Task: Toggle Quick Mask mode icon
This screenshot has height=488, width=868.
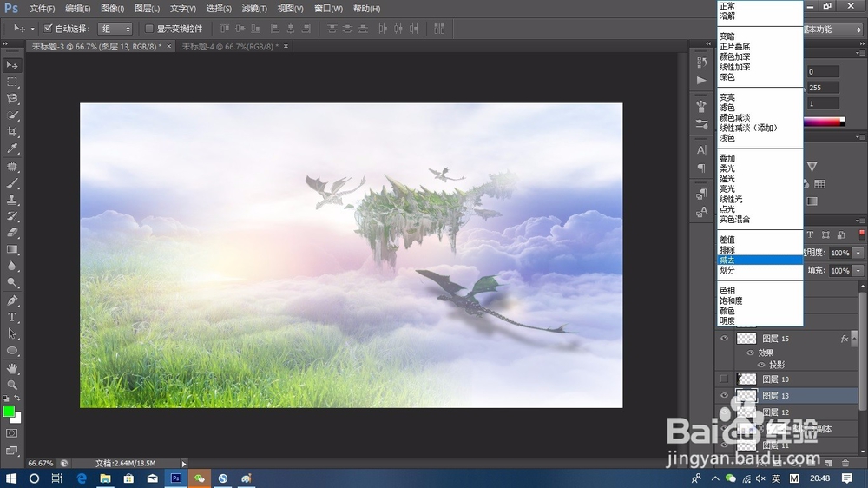Action: [11, 433]
